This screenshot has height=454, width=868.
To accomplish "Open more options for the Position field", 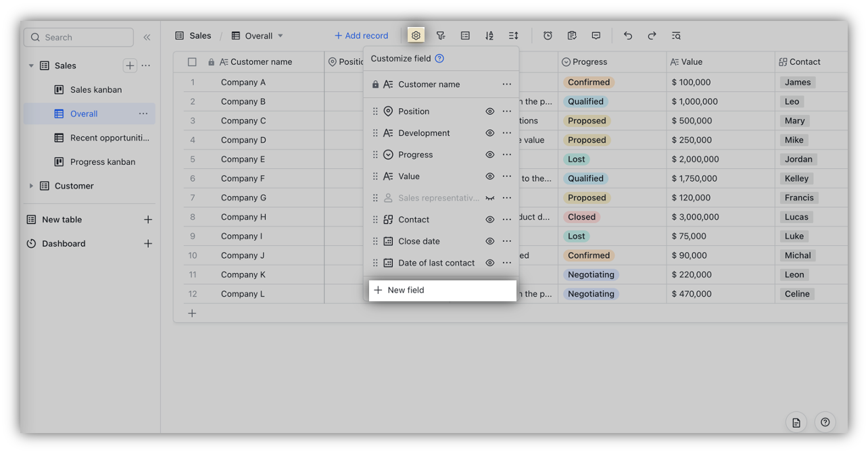I will [507, 111].
